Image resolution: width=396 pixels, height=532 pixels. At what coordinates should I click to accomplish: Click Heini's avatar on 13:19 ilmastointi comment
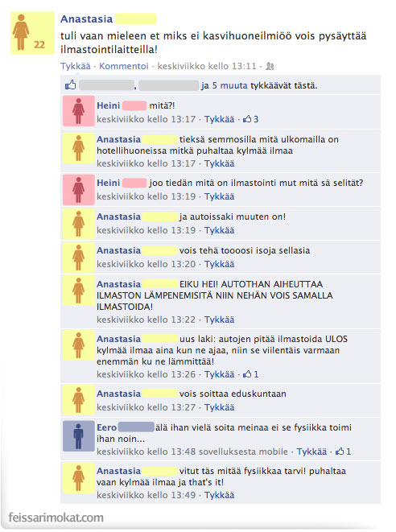79,190
